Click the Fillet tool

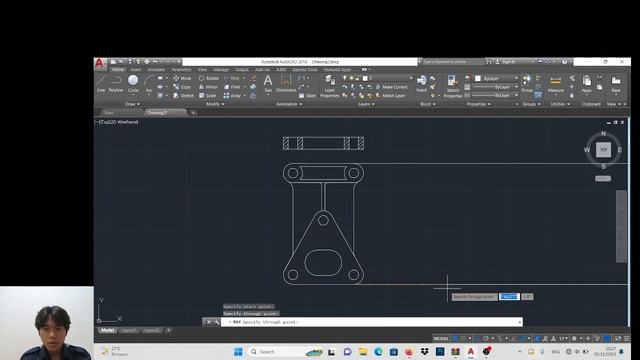click(x=232, y=87)
